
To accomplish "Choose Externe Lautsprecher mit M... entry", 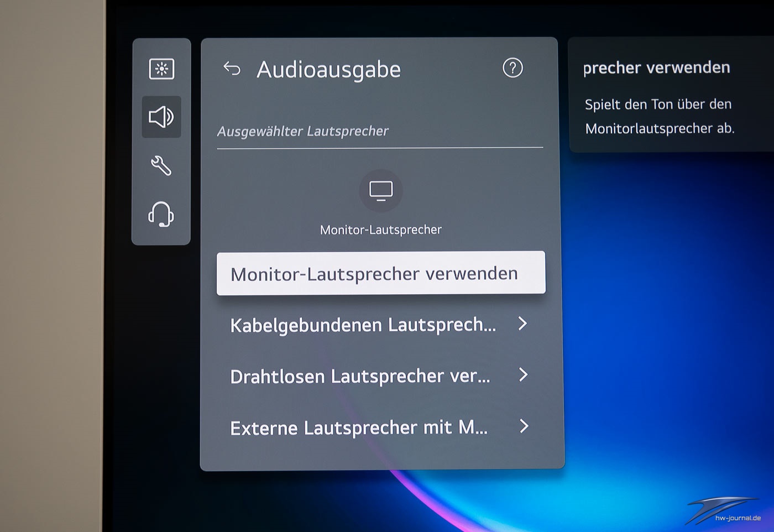I will [359, 428].
